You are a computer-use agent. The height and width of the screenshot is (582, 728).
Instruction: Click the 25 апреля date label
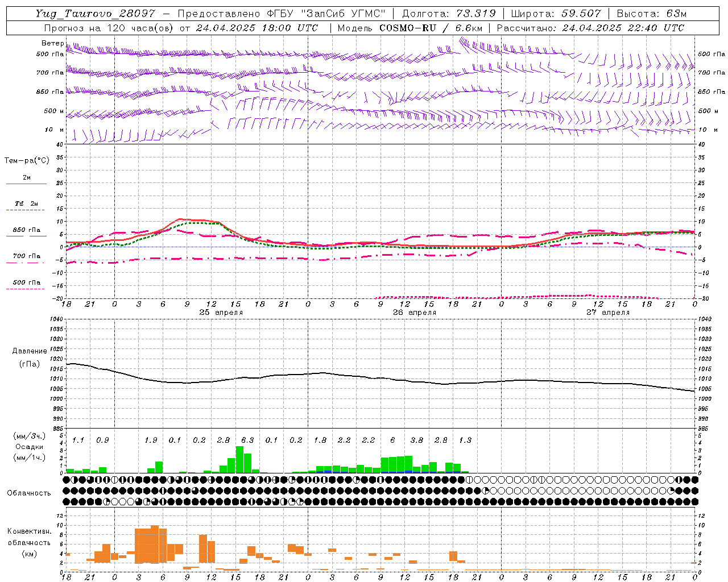[x=221, y=313]
